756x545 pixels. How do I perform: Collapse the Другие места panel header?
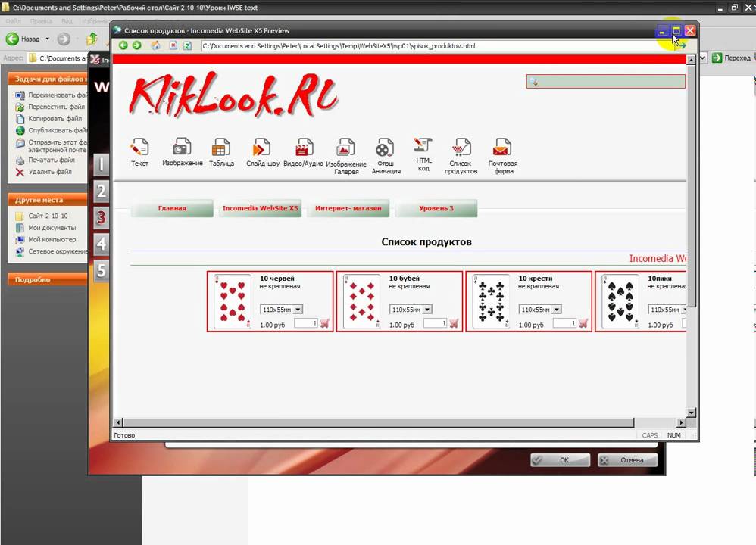[x=47, y=200]
